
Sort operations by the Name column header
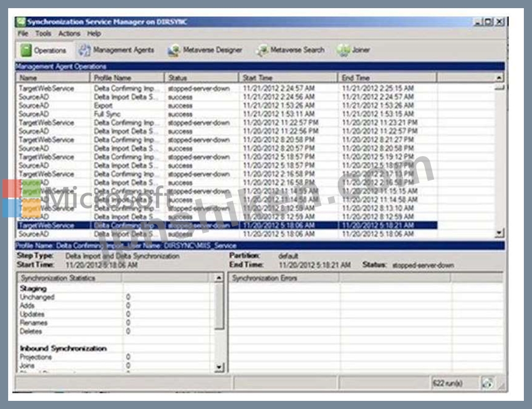pos(53,78)
